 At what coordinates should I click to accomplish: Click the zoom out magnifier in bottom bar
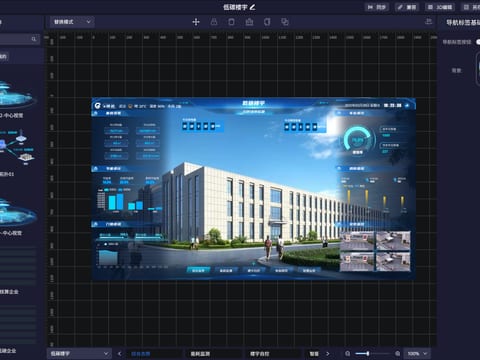coord(348,353)
